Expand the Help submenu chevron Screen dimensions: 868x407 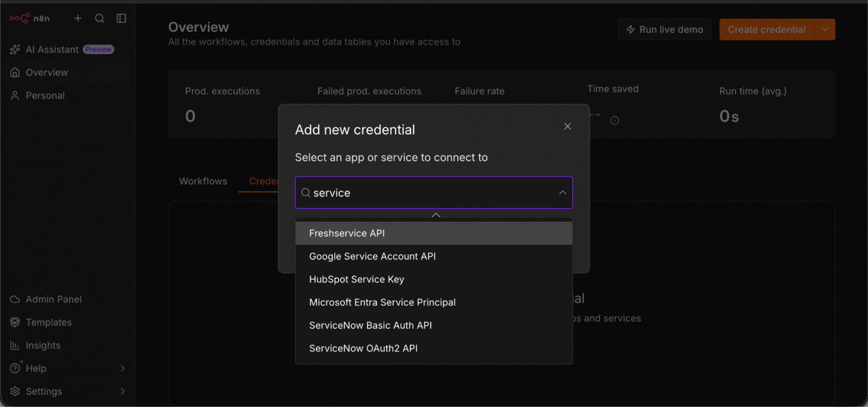[x=122, y=368]
